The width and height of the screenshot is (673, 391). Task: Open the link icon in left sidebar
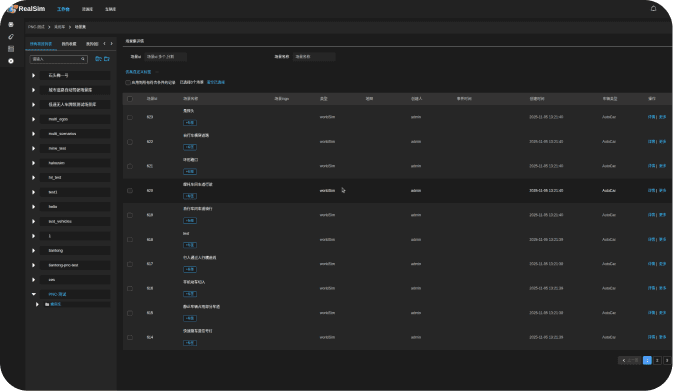[x=11, y=36]
